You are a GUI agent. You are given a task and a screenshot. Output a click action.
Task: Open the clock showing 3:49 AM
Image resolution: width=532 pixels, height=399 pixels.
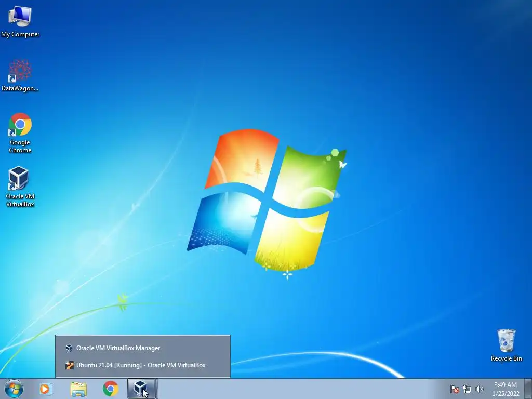(x=506, y=389)
